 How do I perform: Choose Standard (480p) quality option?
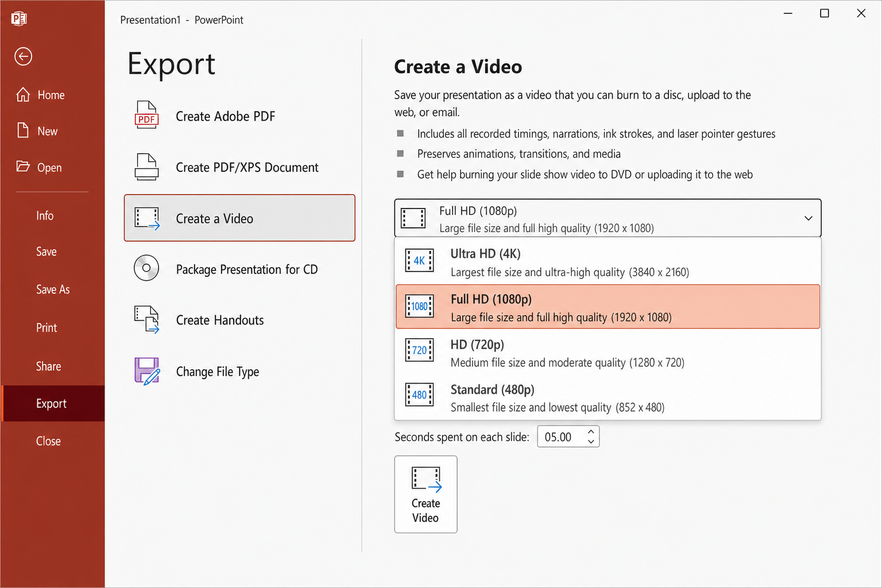(x=608, y=397)
